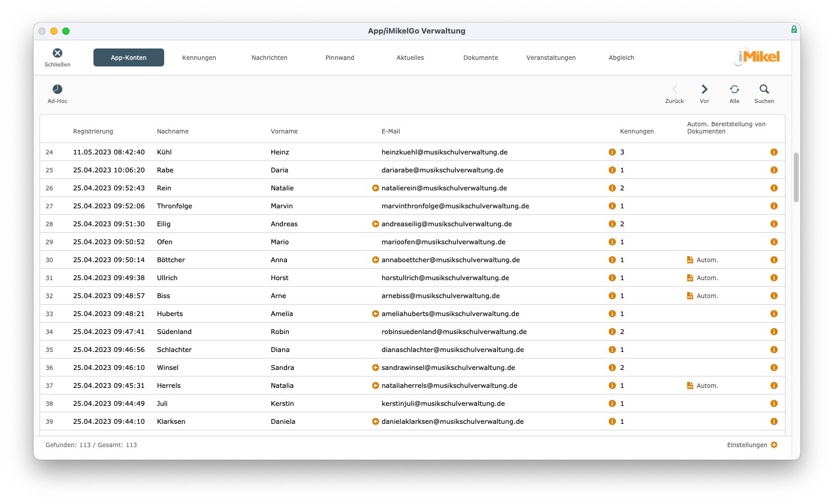The height and width of the screenshot is (504, 834).
Task: Click email arrow icon for Andreas Eilig
Action: click(x=376, y=224)
